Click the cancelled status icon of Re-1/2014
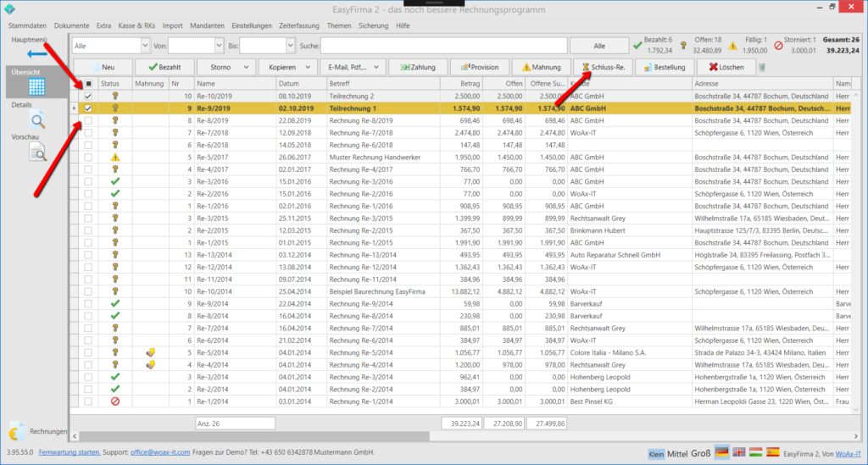The image size is (868, 465). click(x=115, y=401)
